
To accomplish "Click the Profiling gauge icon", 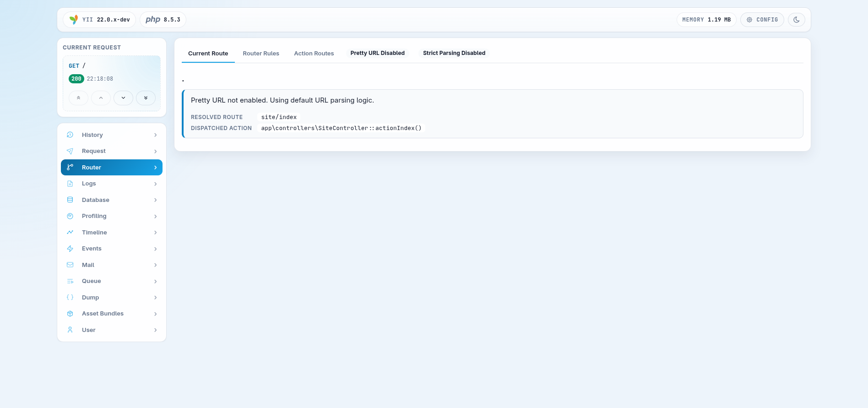I will tap(70, 216).
